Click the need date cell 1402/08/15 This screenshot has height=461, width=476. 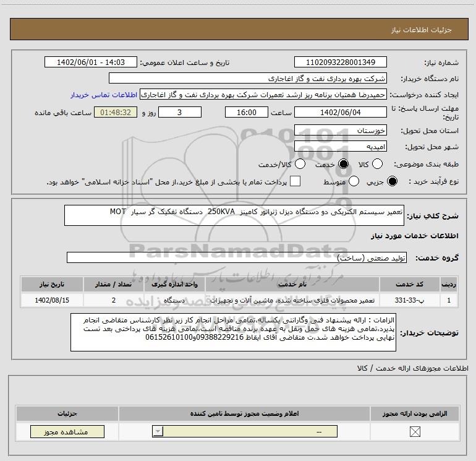(52, 300)
